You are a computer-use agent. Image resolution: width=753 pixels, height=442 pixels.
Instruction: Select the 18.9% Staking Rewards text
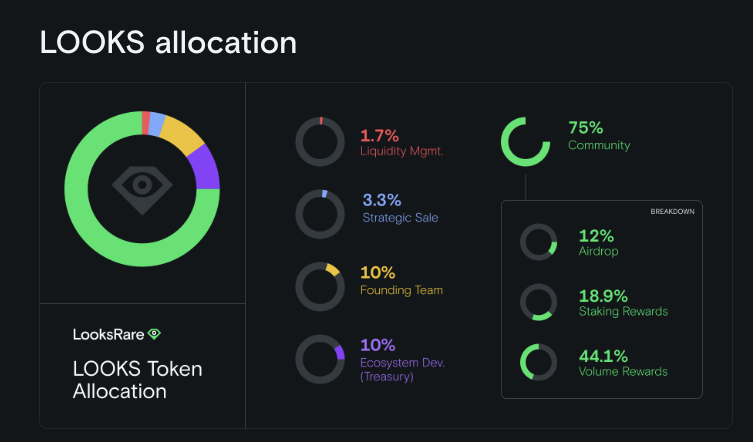623,303
